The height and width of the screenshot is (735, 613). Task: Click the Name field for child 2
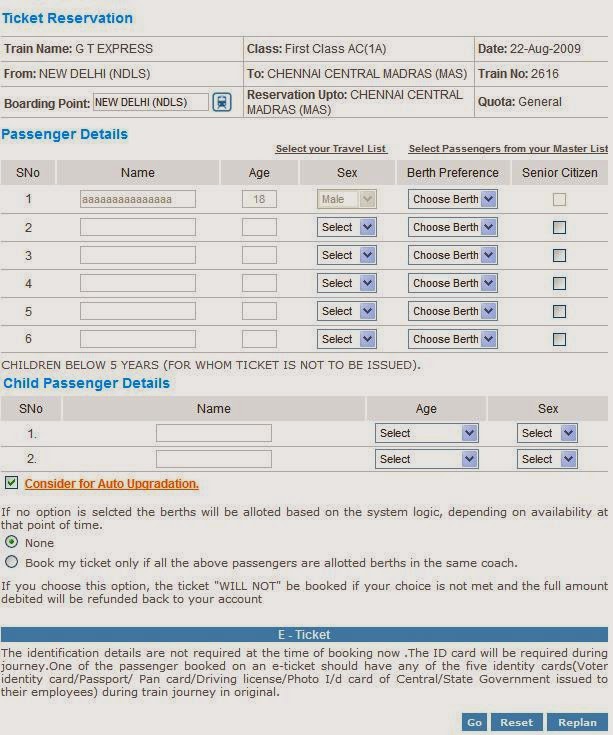click(214, 459)
